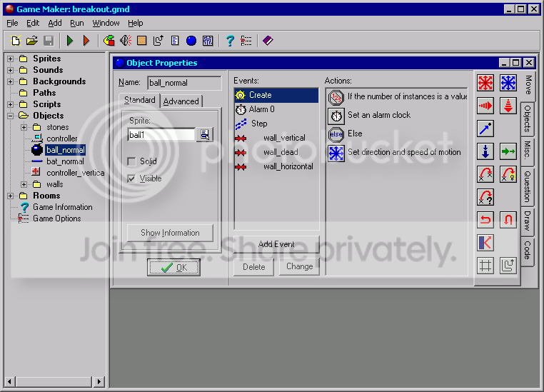Switch to the Advanced tab
Image resolution: width=544 pixels, height=392 pixels.
coord(181,101)
